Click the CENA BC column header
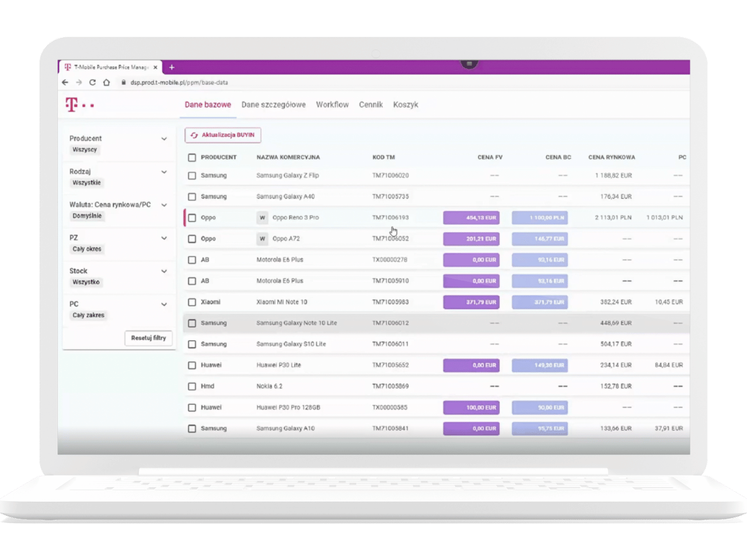Screen dimensions: 747x560 click(x=558, y=157)
